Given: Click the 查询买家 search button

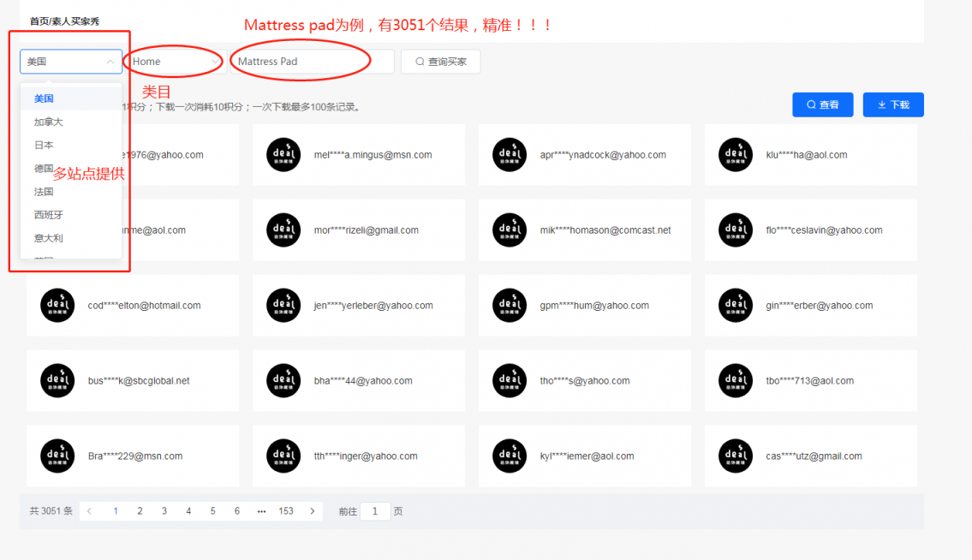Looking at the screenshot, I should (x=440, y=62).
